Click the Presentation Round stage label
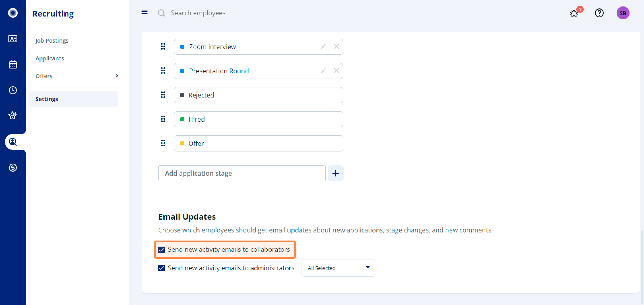 click(219, 71)
